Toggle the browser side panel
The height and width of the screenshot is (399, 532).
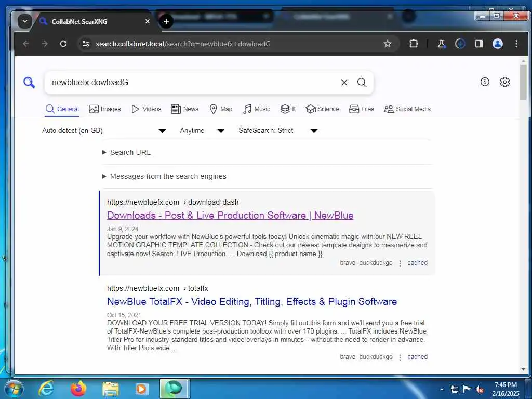pyautogui.click(x=478, y=44)
